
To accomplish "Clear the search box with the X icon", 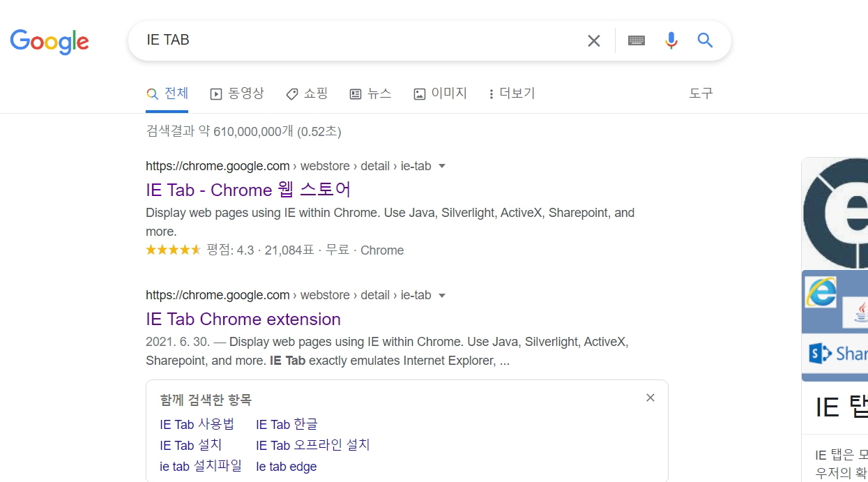I will (593, 40).
